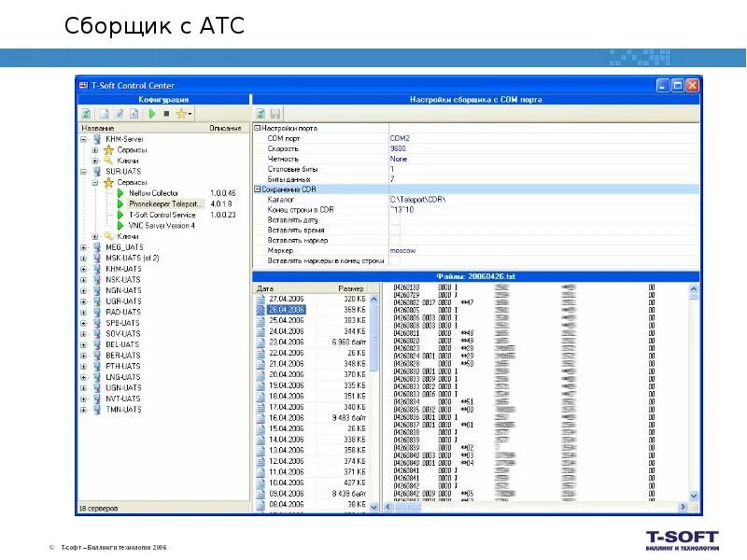The image size is (747, 560).
Task: Collapse the SUR-UATS tree node
Action: pyautogui.click(x=83, y=172)
